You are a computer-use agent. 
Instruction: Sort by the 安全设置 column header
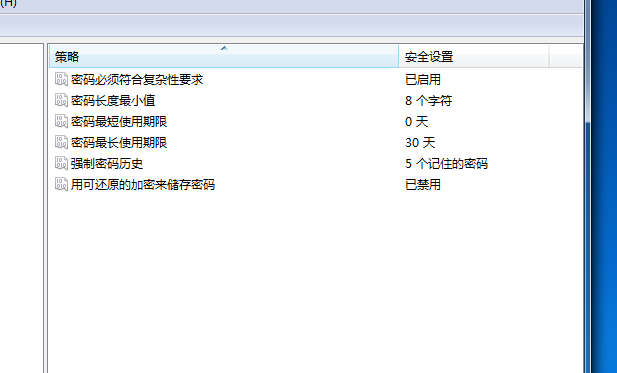click(474, 56)
